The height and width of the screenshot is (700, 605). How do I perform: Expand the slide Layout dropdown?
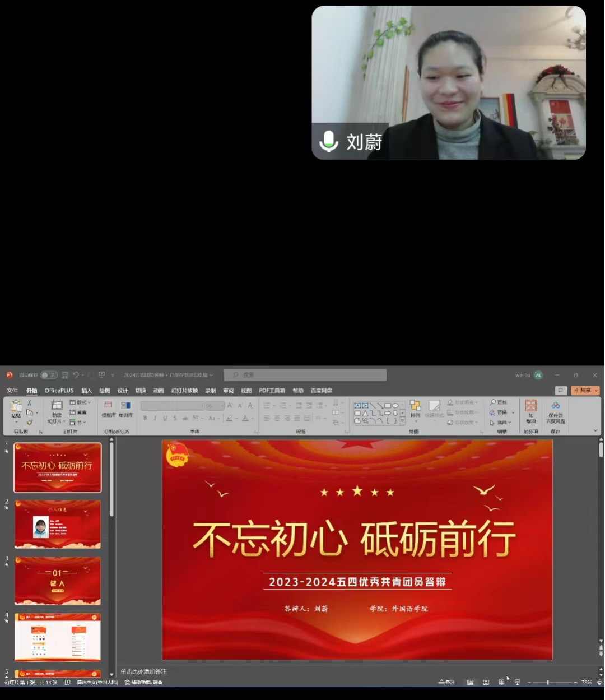coord(80,402)
